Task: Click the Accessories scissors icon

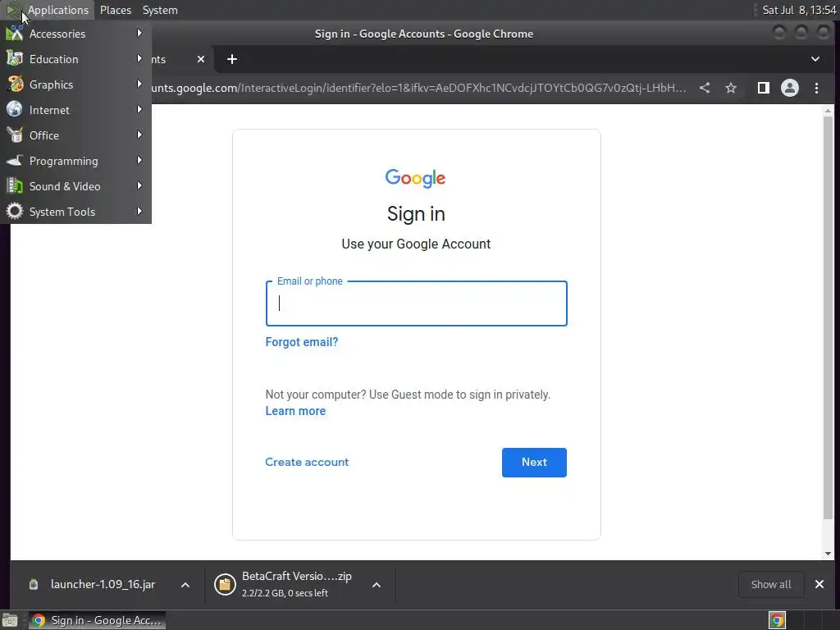Action: point(15,33)
